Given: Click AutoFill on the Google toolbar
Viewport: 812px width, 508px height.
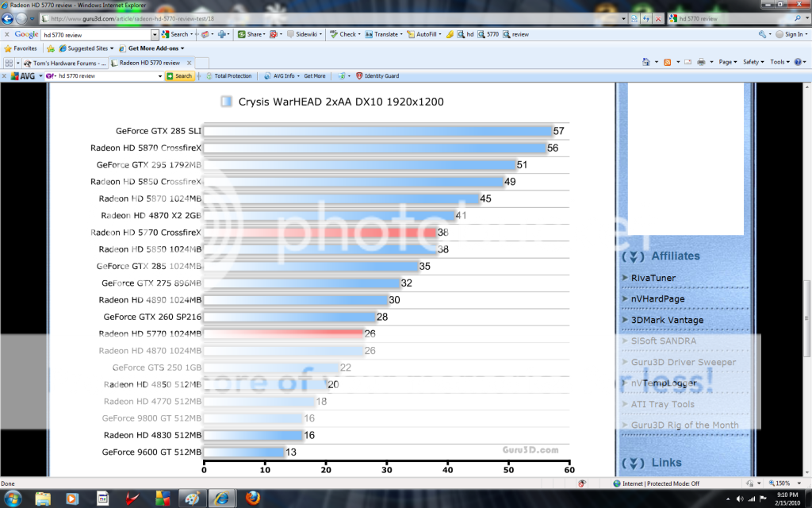Looking at the screenshot, I should click(423, 34).
